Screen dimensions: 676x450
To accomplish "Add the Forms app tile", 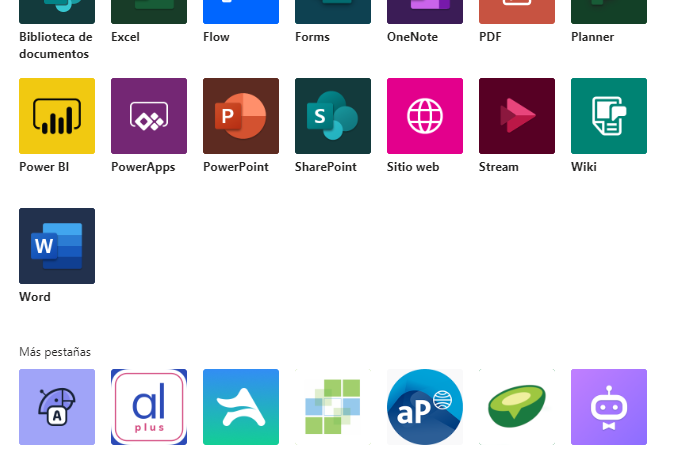I will tap(333, 12).
